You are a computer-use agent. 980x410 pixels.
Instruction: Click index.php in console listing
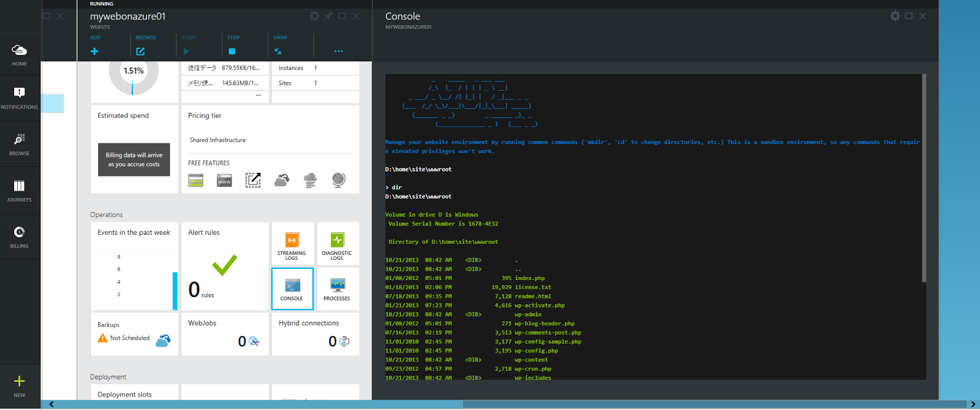pos(529,278)
